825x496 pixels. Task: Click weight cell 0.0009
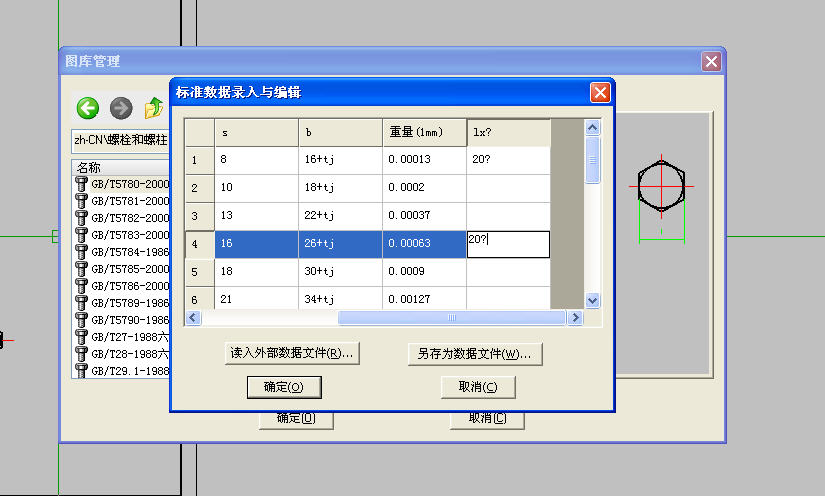click(425, 272)
